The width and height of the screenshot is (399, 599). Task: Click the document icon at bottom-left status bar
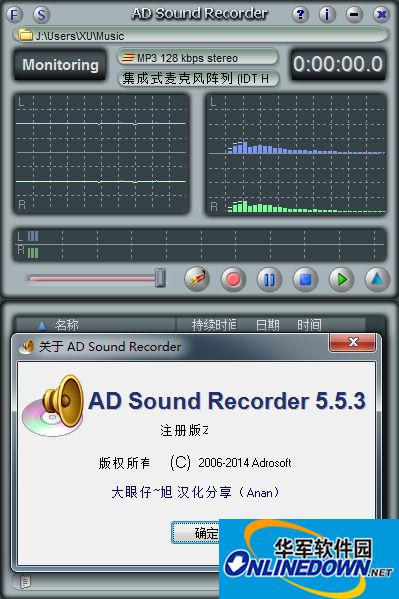pos(25,582)
